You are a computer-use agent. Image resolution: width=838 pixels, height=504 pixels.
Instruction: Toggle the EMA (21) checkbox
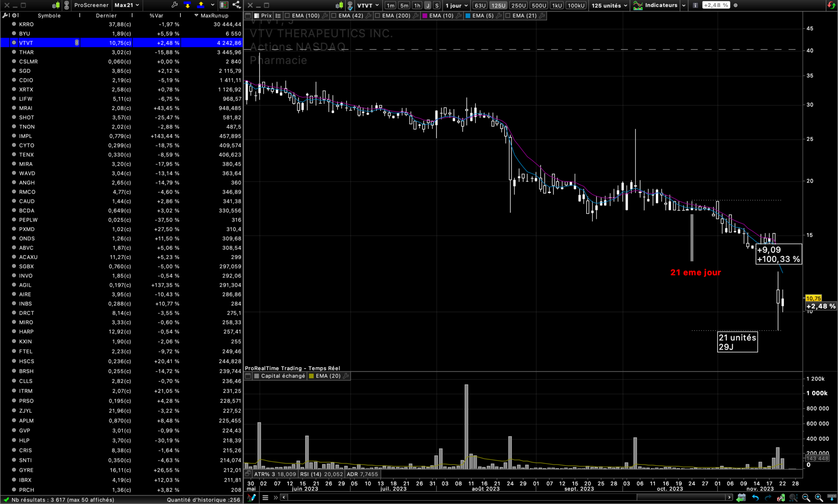(508, 16)
